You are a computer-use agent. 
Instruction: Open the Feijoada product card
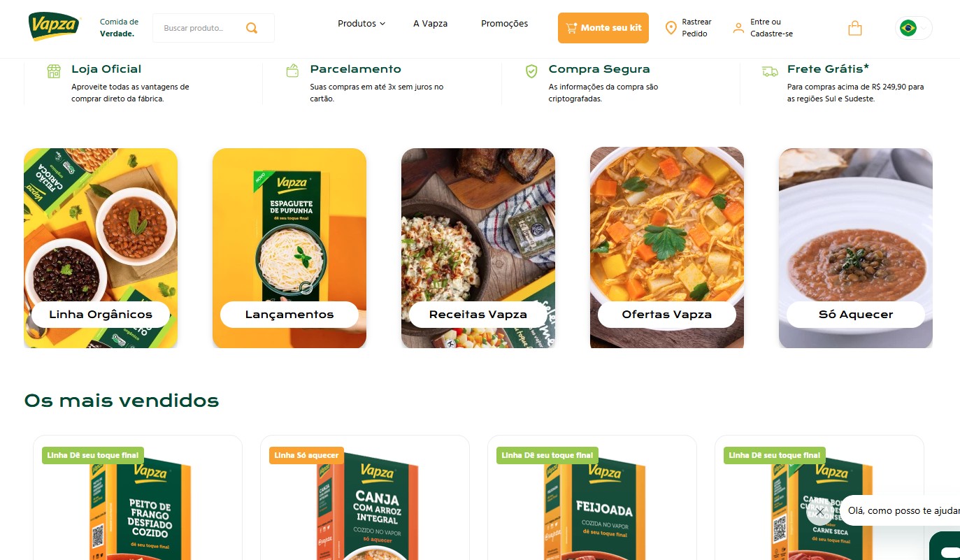pyautogui.click(x=592, y=498)
